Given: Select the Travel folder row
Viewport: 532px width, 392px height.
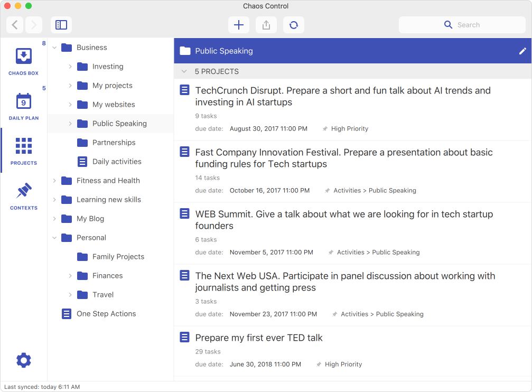Looking at the screenshot, I should (x=110, y=295).
